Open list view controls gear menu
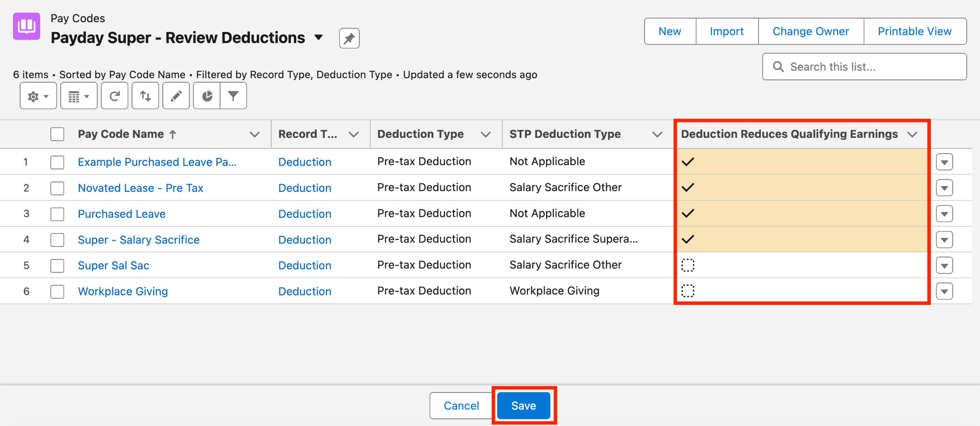This screenshot has height=426, width=980. (38, 96)
